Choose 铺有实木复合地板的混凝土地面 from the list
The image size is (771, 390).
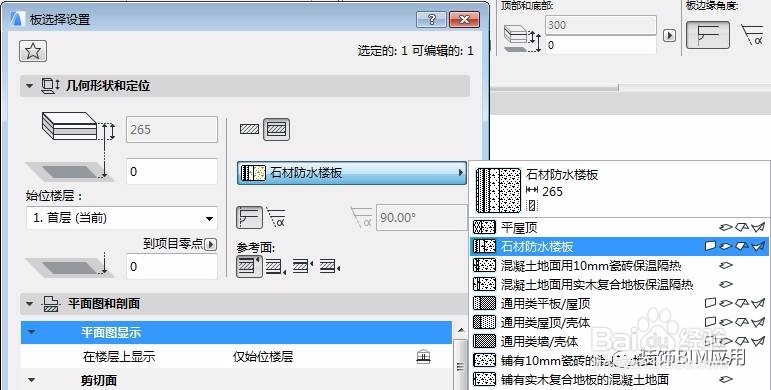click(620, 379)
